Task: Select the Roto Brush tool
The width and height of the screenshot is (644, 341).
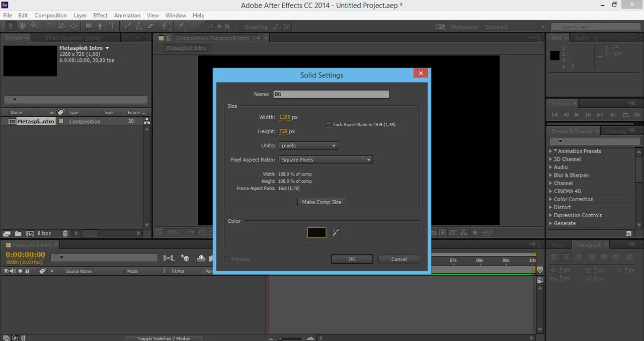Action: tap(166, 26)
